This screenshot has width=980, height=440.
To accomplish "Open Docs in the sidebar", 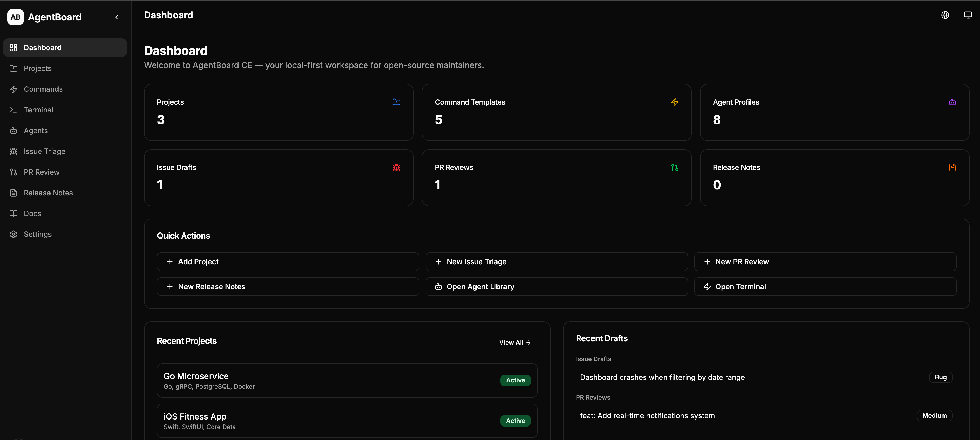I will coord(65,214).
